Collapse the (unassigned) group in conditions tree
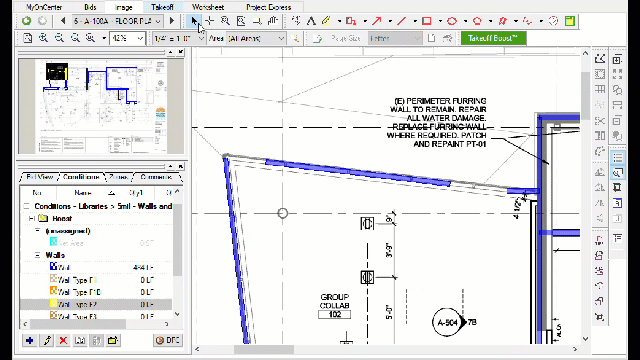Image resolution: width=640 pixels, height=360 pixels. 38,231
